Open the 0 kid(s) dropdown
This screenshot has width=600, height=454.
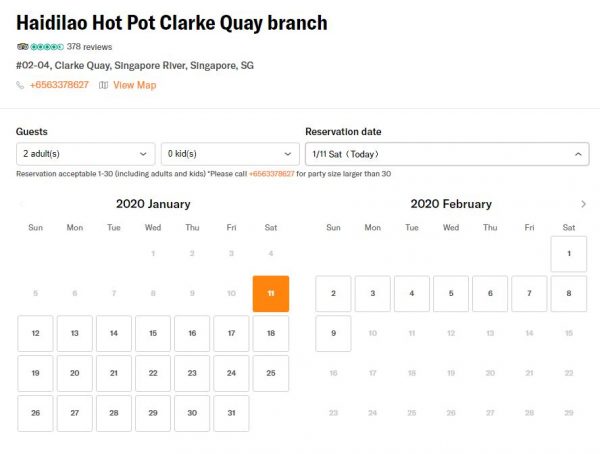[x=230, y=154]
